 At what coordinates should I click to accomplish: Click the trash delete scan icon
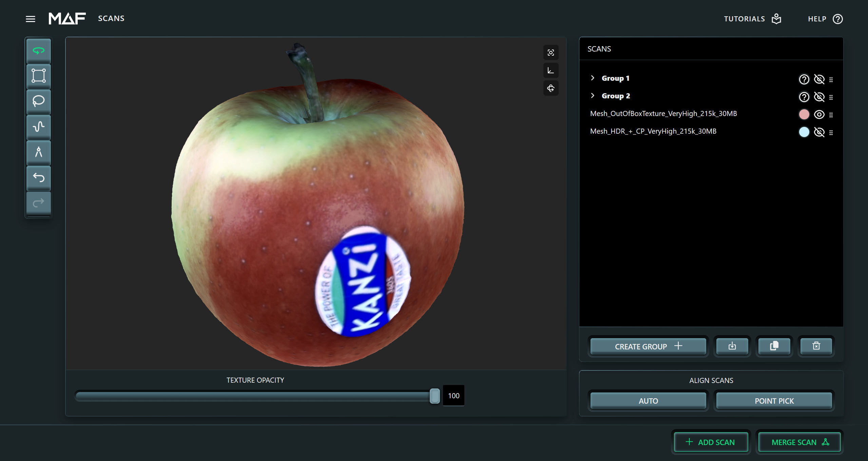coord(816,346)
